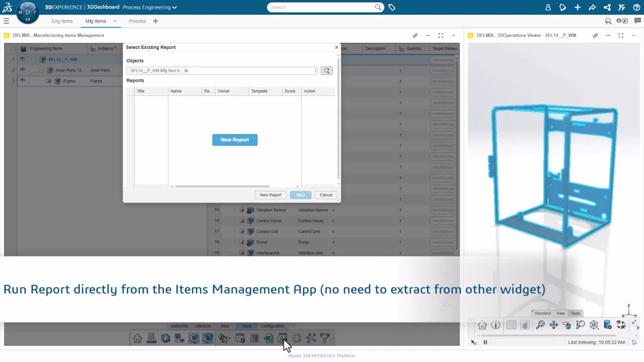This screenshot has height=362, width=644.
Task: Click the Share arrow icon in top bar
Action: [x=592, y=7]
